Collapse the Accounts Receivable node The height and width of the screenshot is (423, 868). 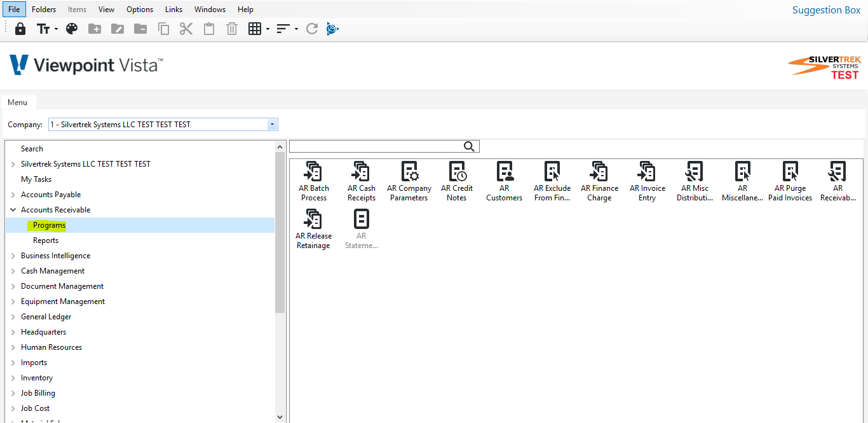[13, 209]
